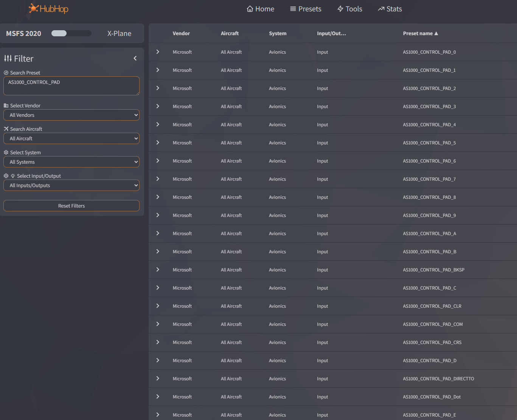Select MSFS 2020 simulator label
The width and height of the screenshot is (517, 420).
tap(23, 33)
